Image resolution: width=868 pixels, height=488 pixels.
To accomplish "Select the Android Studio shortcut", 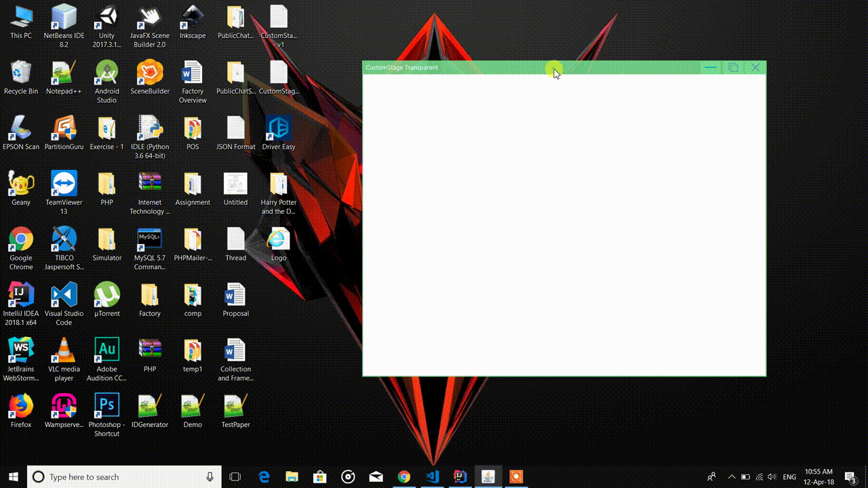I will click(106, 81).
